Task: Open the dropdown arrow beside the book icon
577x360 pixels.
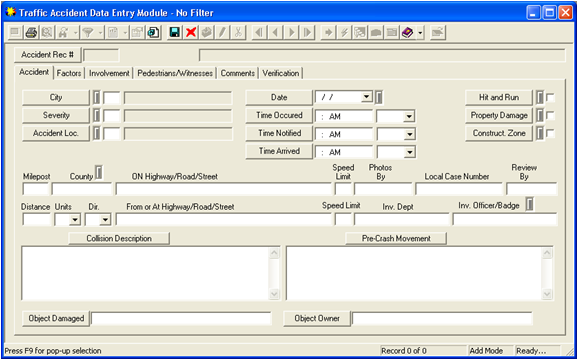Action: (420, 33)
